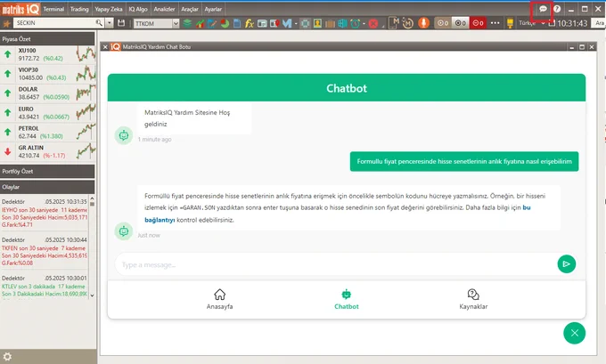Open the TKFEN Dedektör event entry
Viewport: 606px width, 364px height.
[x=45, y=252]
